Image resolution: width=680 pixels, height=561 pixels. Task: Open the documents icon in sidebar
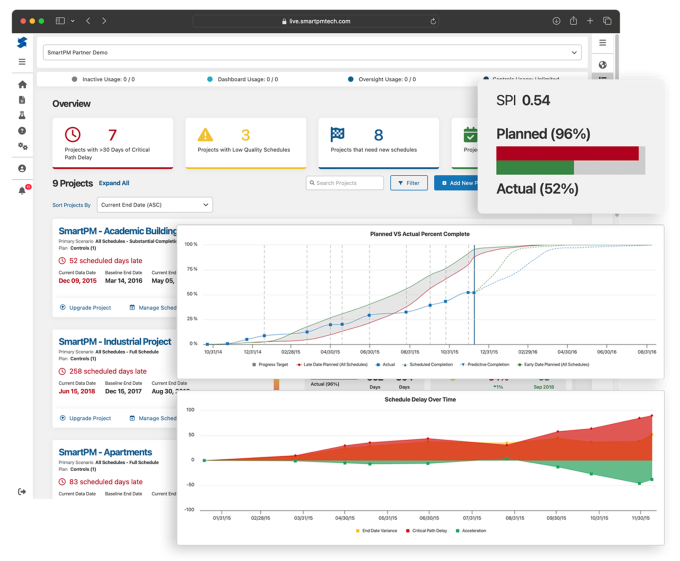coord(22,100)
